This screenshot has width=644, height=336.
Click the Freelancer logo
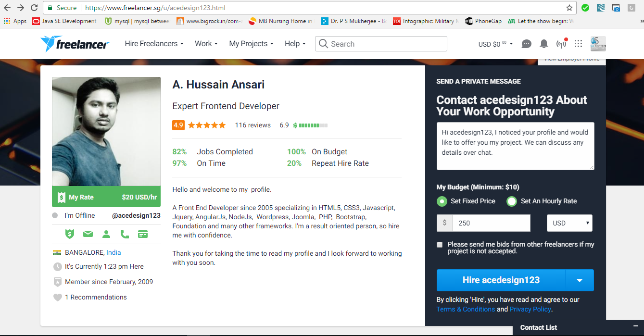click(x=75, y=44)
